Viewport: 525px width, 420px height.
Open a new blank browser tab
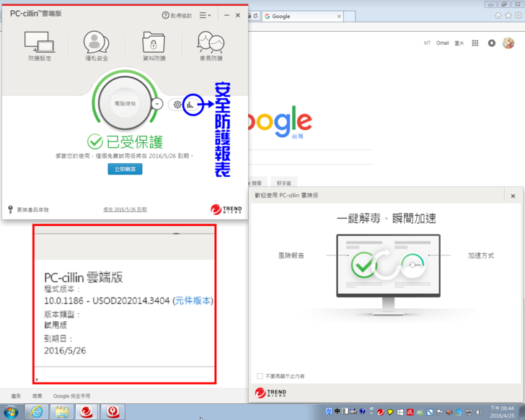(350, 16)
